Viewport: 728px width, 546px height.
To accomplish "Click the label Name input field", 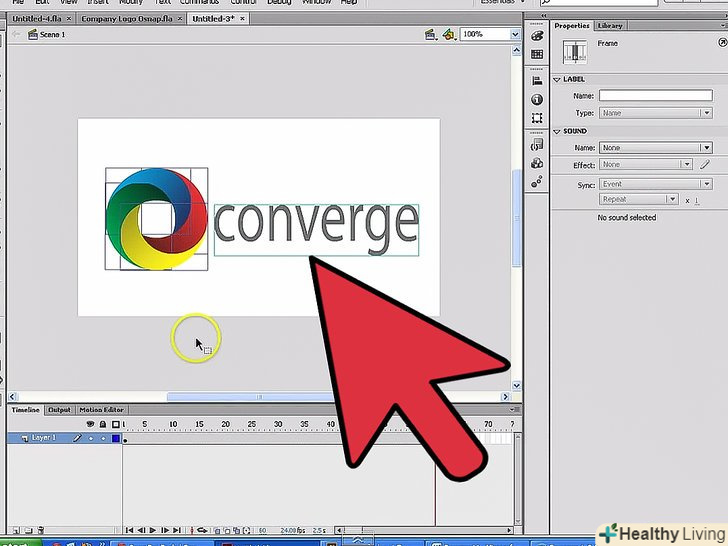I will [x=656, y=96].
